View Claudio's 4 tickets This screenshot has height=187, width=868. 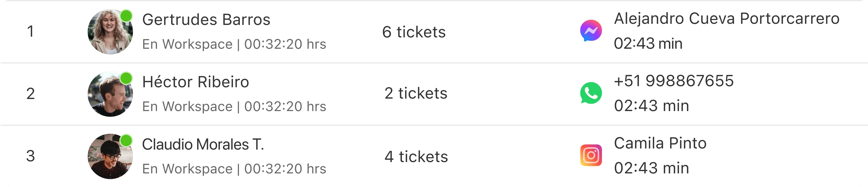click(416, 157)
